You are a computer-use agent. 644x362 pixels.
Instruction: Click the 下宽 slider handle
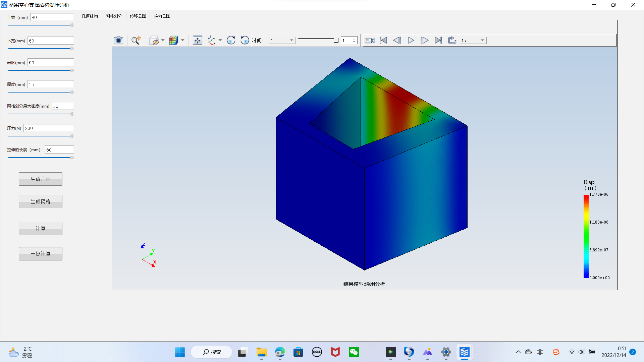[72, 49]
